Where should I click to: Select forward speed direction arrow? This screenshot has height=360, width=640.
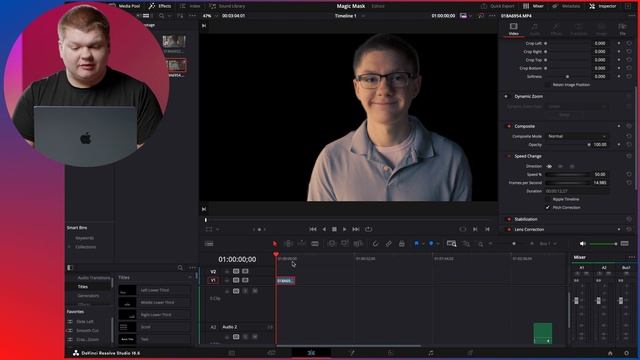[549, 167]
